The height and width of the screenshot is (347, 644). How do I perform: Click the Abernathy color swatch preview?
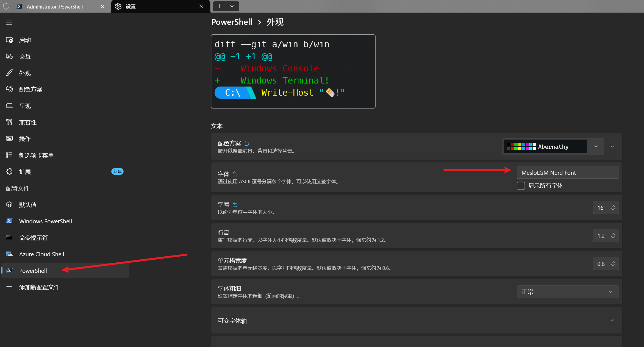click(521, 146)
